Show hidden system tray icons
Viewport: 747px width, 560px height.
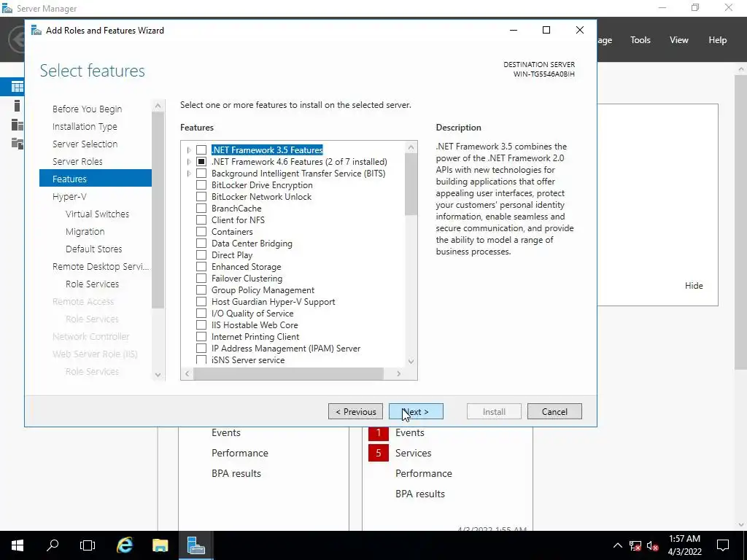click(617, 545)
